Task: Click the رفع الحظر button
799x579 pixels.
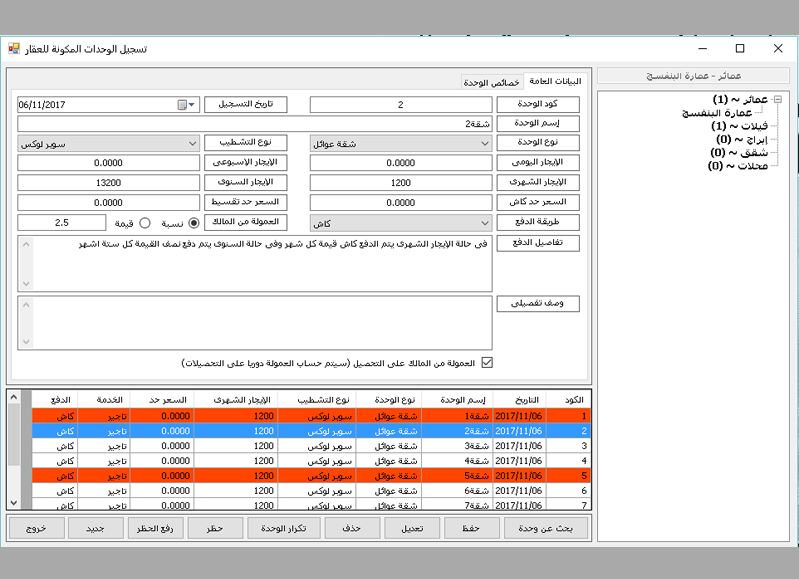Action: [x=155, y=528]
